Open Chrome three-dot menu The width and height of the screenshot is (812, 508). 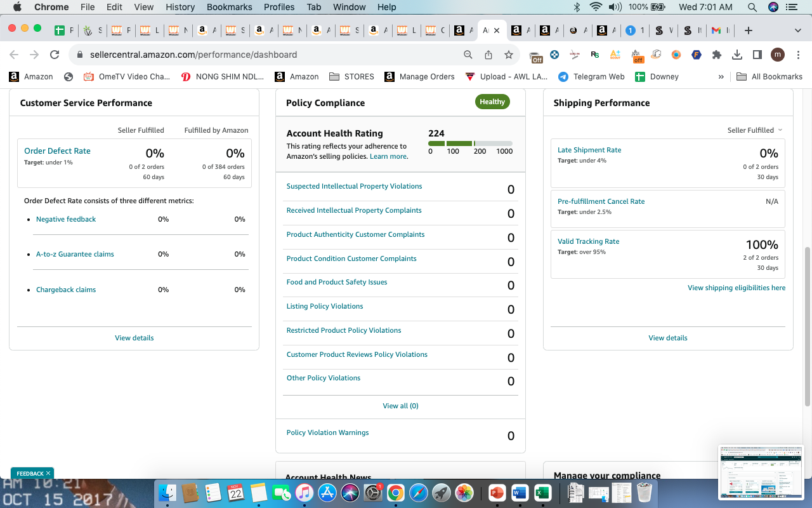point(797,55)
